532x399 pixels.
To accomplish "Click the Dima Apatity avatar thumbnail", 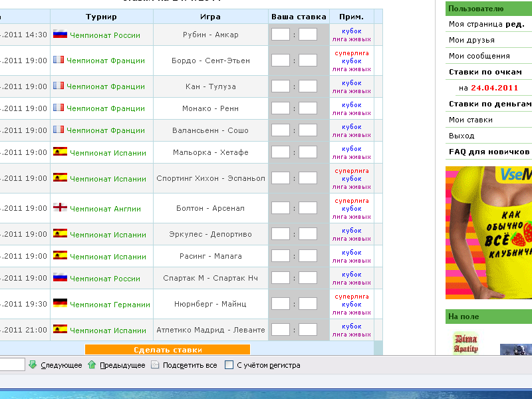I will 466,343.
